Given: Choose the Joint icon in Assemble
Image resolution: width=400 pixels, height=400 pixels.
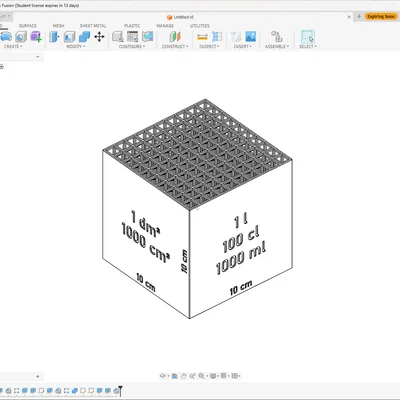Looking at the screenshot, I should (x=277, y=36).
